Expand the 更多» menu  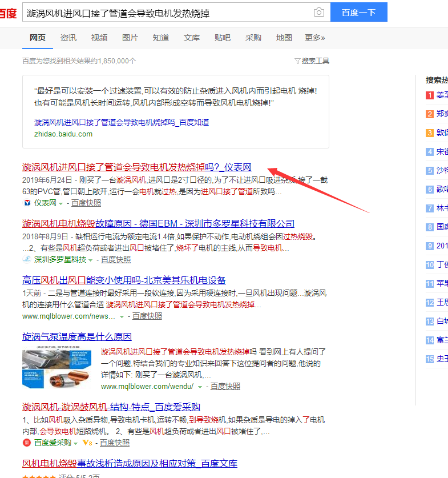pos(314,38)
